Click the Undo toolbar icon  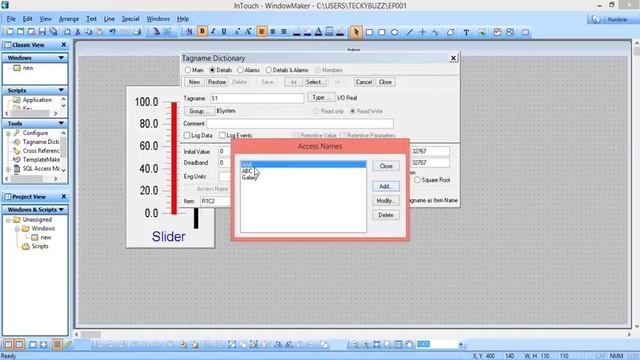pyautogui.click(x=112, y=31)
